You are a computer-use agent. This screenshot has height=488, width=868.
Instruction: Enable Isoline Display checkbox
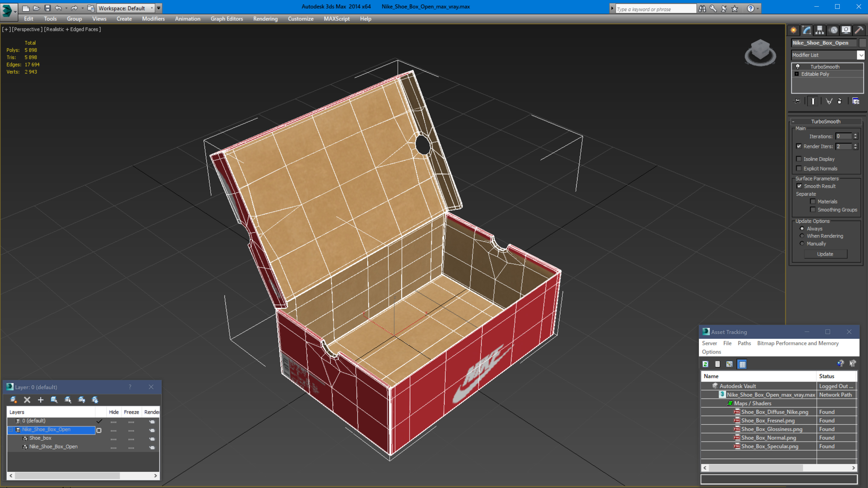[x=799, y=159]
